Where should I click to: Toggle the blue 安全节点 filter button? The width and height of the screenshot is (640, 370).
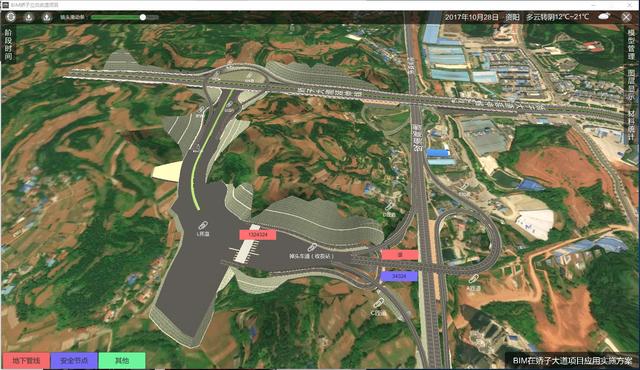pyautogui.click(x=74, y=361)
